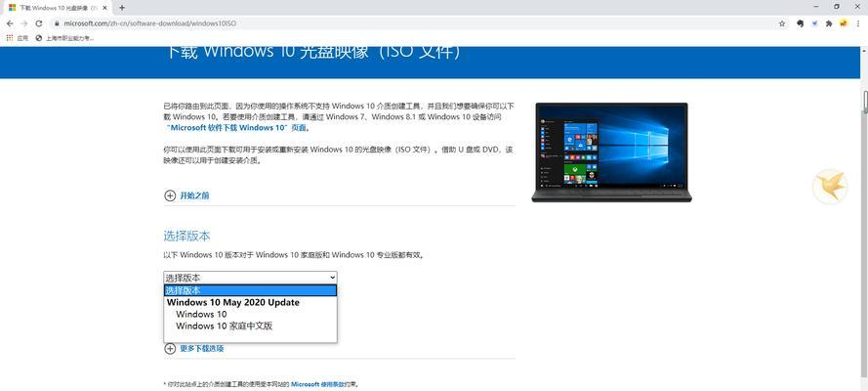Image resolution: width=868 pixels, height=391 pixels.
Task: Click the laptop product image
Action: tap(611, 152)
